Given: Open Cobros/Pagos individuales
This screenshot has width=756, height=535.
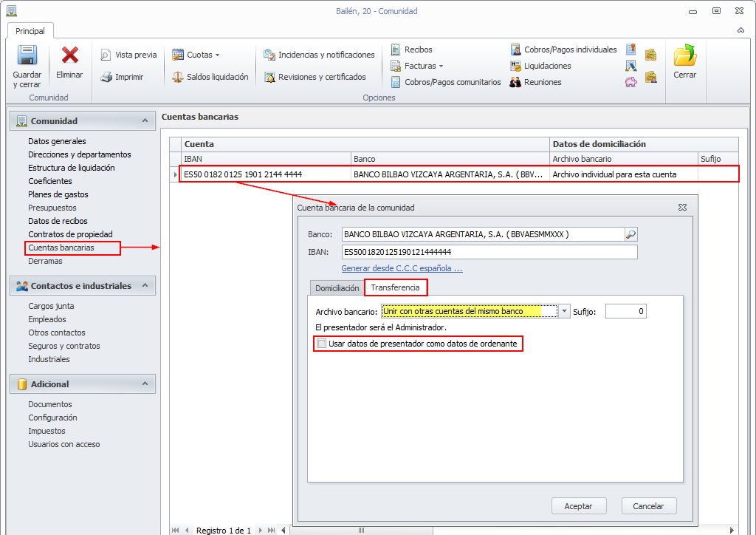Looking at the screenshot, I should coord(563,50).
